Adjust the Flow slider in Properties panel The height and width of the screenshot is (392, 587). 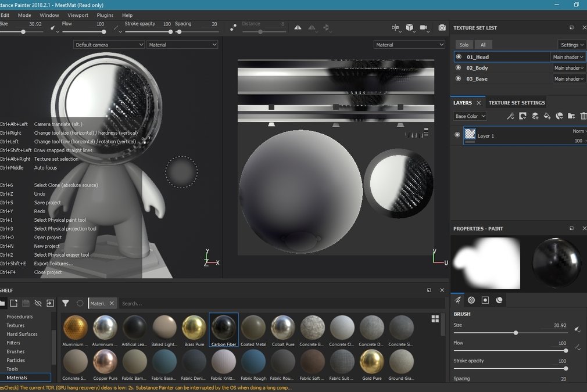511,351
